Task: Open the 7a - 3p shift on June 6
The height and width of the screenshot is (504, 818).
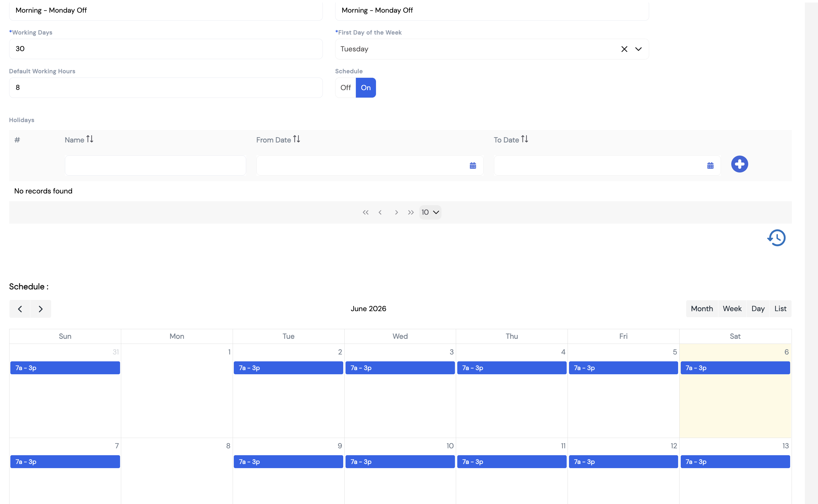Action: [x=735, y=368]
